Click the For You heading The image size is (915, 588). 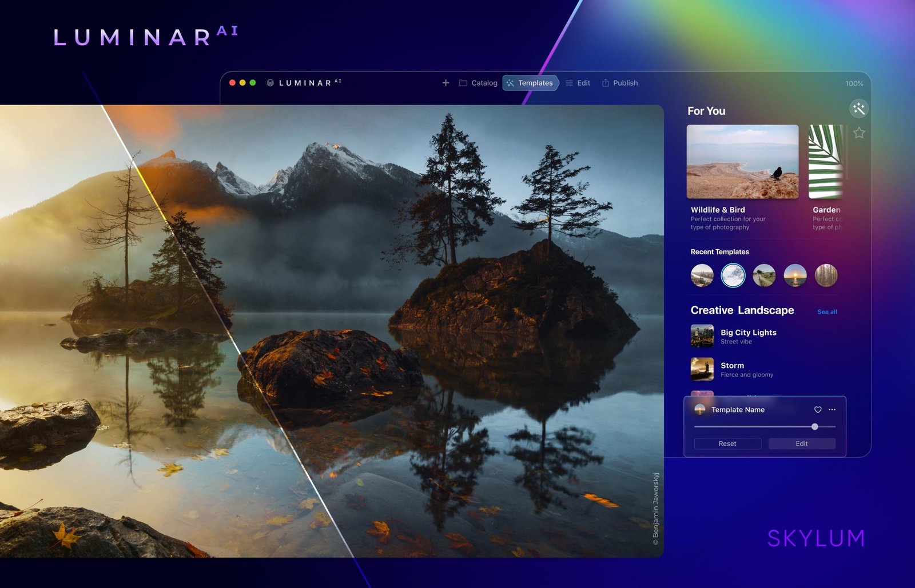tap(706, 111)
